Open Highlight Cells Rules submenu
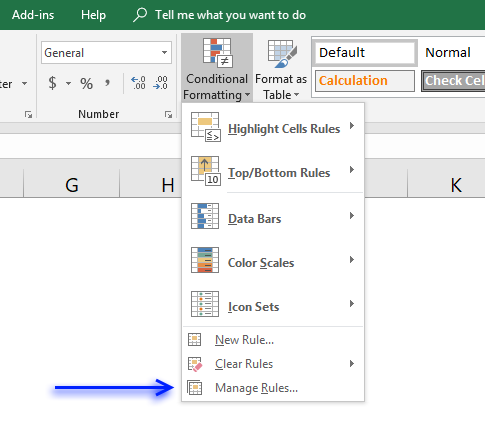This screenshot has width=485, height=429. click(273, 127)
